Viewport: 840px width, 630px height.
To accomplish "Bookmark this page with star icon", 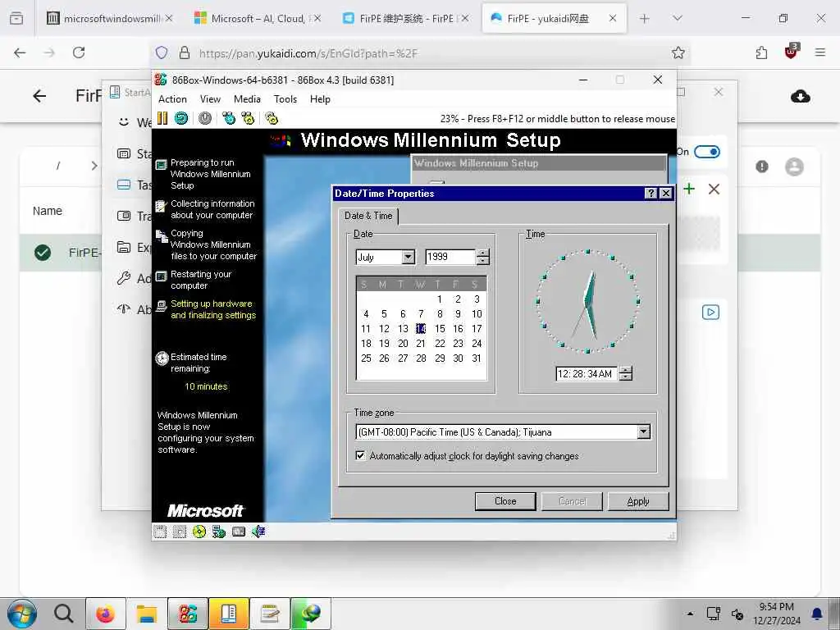I will click(x=678, y=52).
